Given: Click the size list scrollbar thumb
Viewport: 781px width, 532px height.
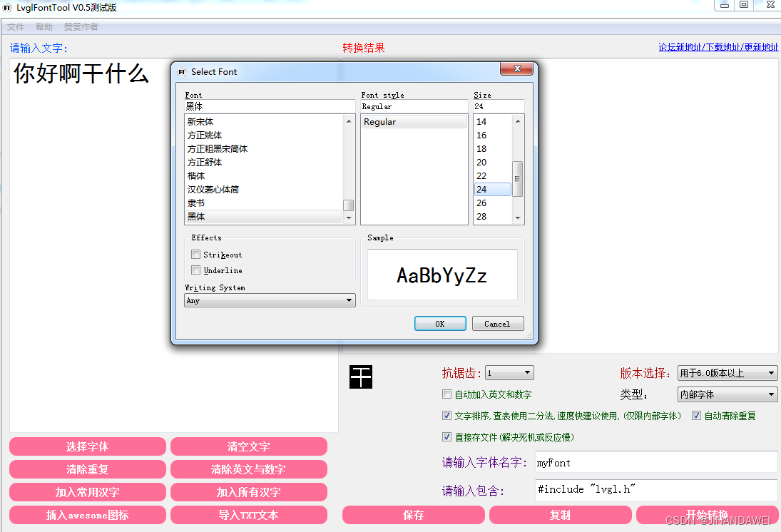Looking at the screenshot, I should tap(518, 179).
